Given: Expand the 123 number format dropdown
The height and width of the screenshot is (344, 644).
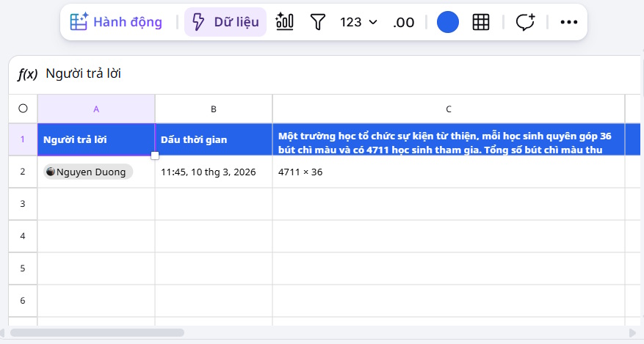Looking at the screenshot, I should click(x=358, y=22).
